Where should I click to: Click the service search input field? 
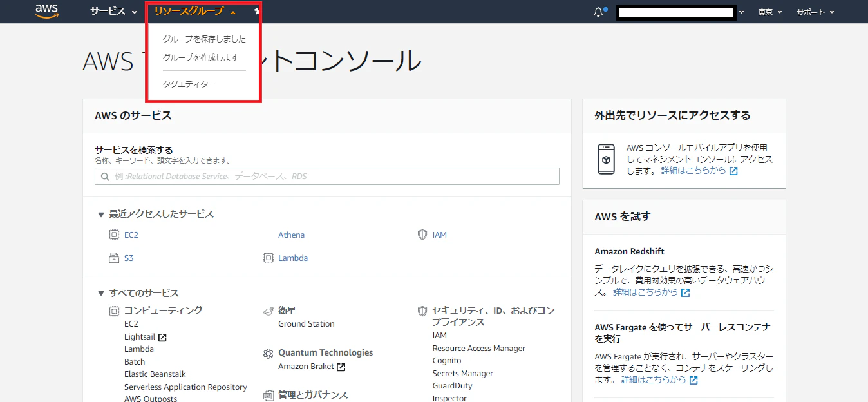[x=327, y=176]
